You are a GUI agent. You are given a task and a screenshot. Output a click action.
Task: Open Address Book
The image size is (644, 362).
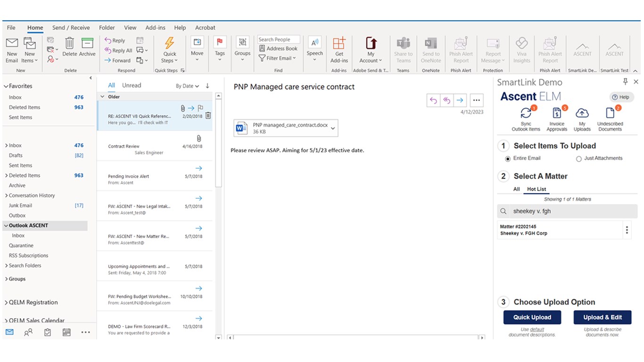(x=278, y=49)
